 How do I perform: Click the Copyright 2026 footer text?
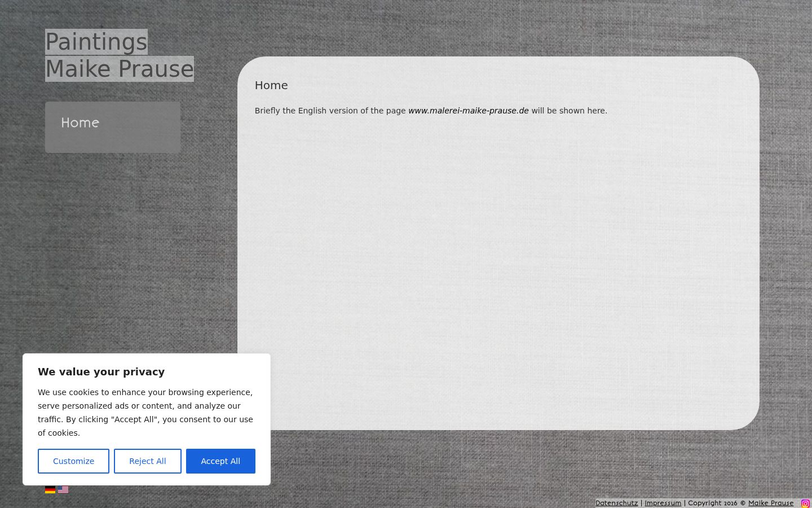coord(713,503)
